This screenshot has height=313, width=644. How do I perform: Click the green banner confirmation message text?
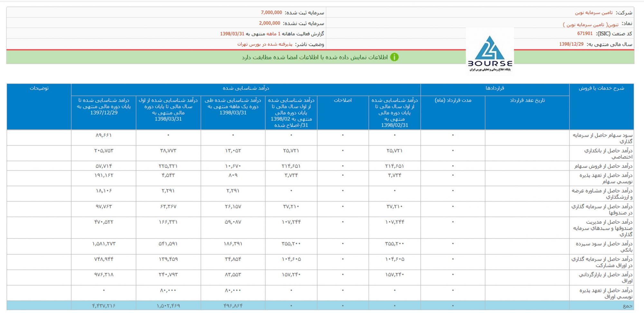315,57
